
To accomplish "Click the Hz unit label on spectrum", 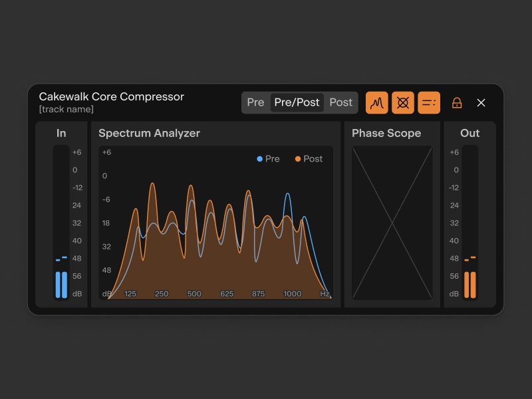I will coord(325,294).
